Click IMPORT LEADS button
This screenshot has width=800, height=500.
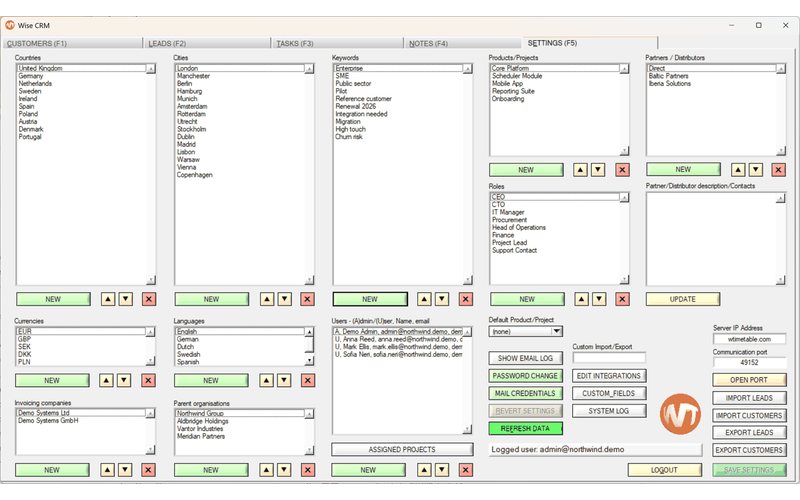click(x=749, y=398)
